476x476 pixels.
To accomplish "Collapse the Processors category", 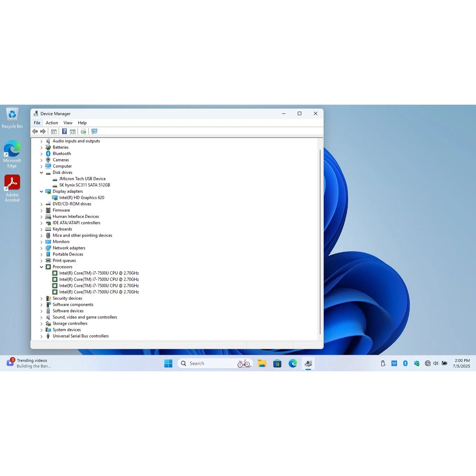I will click(x=42, y=267).
